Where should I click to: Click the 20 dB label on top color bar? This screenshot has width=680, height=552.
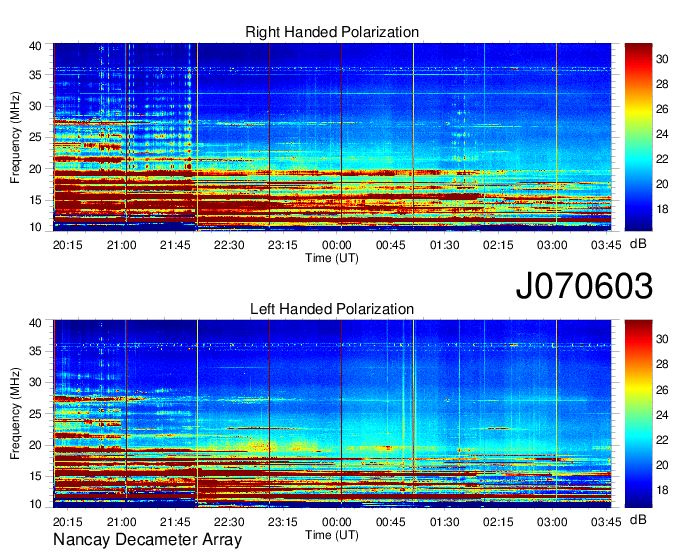(x=662, y=184)
